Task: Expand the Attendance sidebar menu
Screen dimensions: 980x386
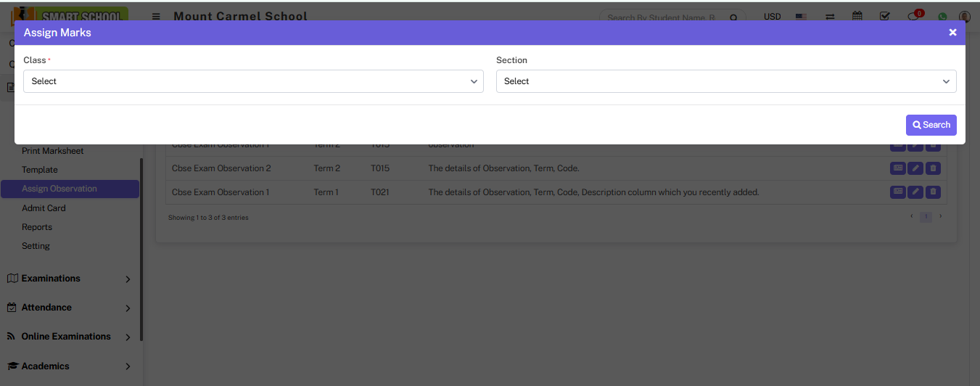Action: click(70, 308)
